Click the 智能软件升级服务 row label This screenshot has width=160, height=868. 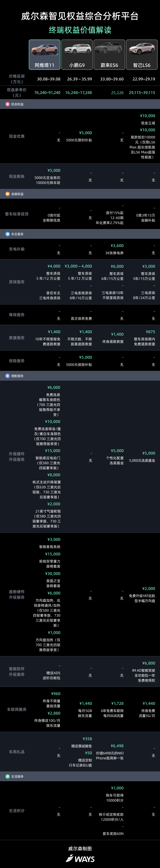point(17,671)
